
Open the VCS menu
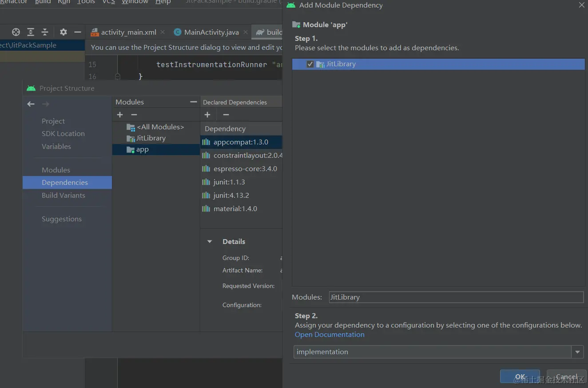coord(108,2)
